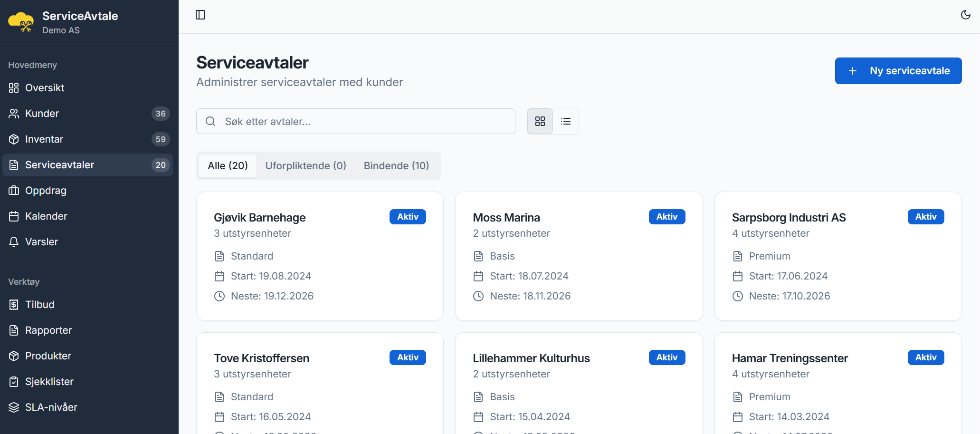Open Varsler notifications bell
980x434 pixels.
(14, 242)
